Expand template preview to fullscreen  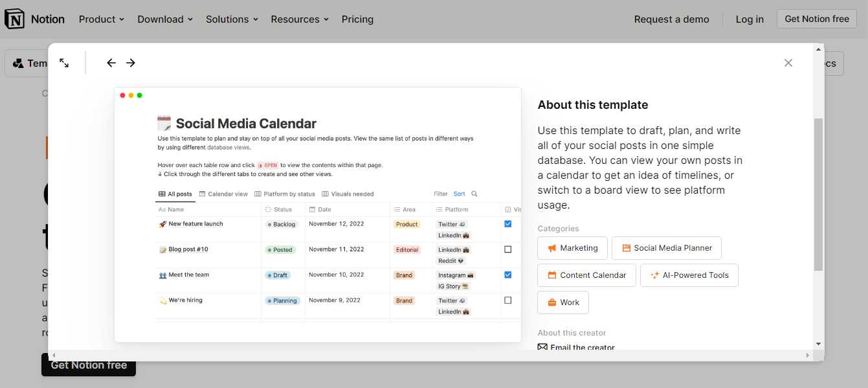click(x=63, y=63)
